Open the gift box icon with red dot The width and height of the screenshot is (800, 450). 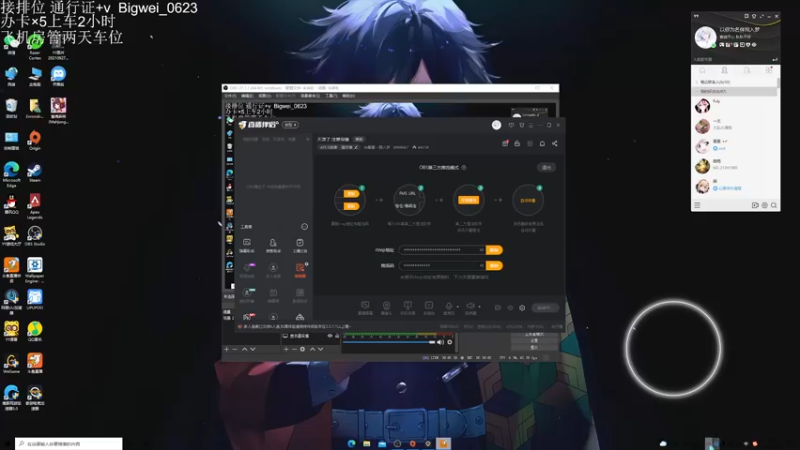coord(505,143)
